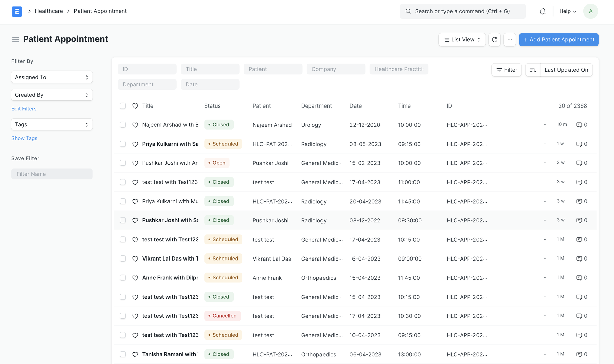Click the date 22-12-2020 cell

pos(365,125)
